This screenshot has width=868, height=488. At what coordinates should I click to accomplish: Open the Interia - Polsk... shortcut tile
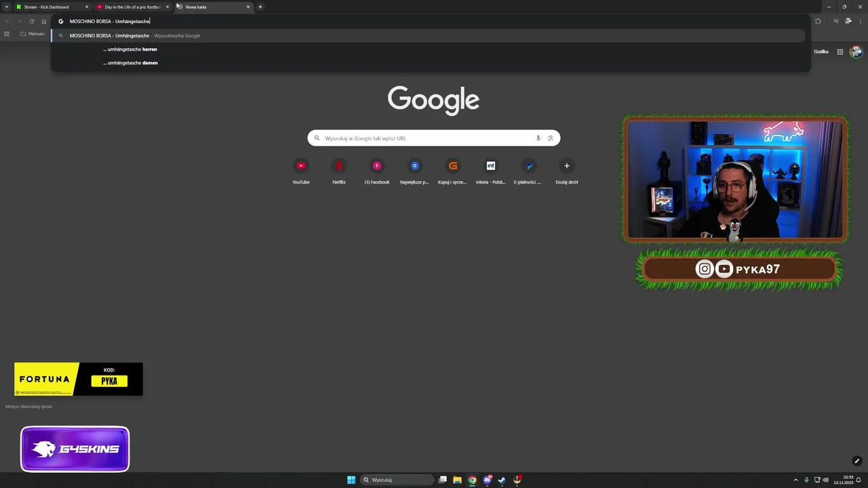click(490, 171)
